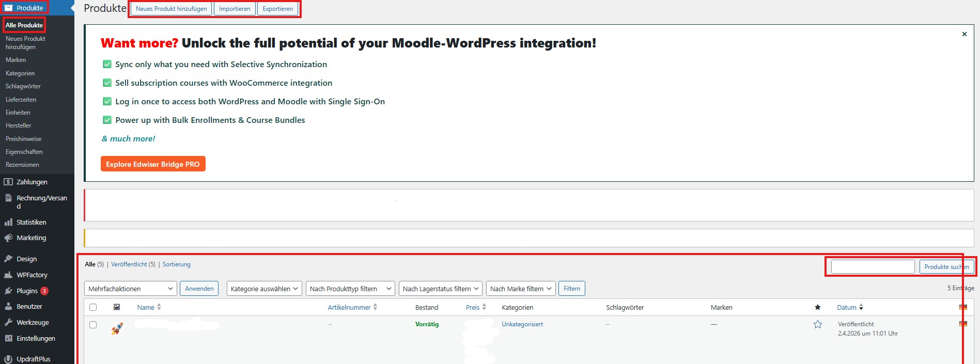Viewport: 980px width, 364px height.
Task: Click the Veröffentlicht date cell text
Action: coord(856,324)
